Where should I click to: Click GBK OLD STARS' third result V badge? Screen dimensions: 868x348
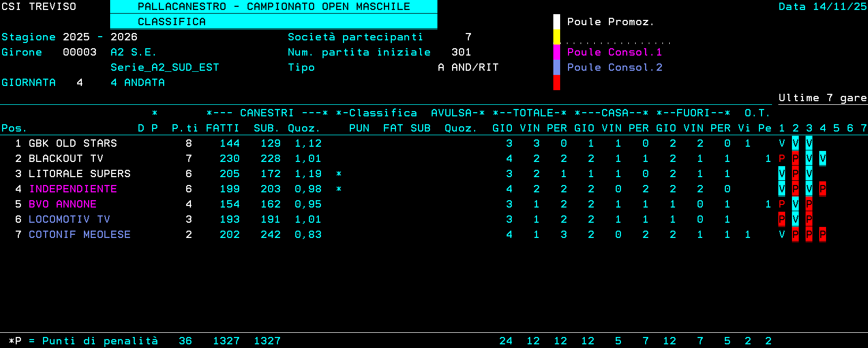point(809,143)
